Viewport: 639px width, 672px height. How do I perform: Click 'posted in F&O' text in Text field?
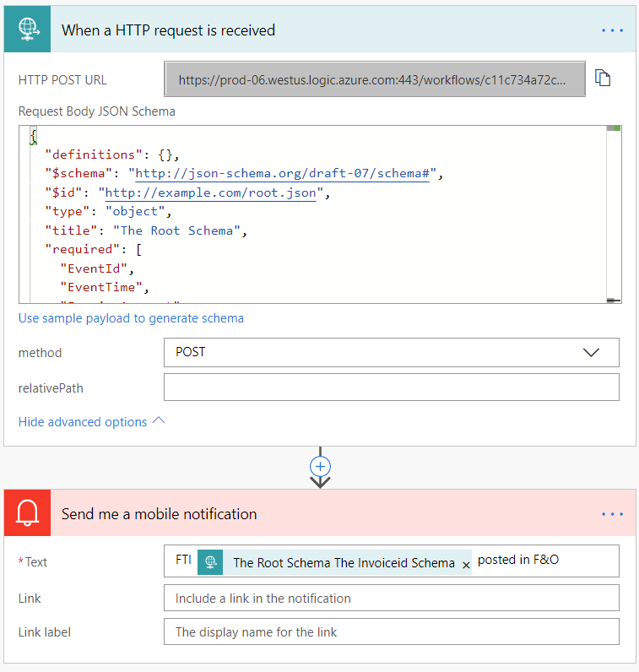pos(518,560)
